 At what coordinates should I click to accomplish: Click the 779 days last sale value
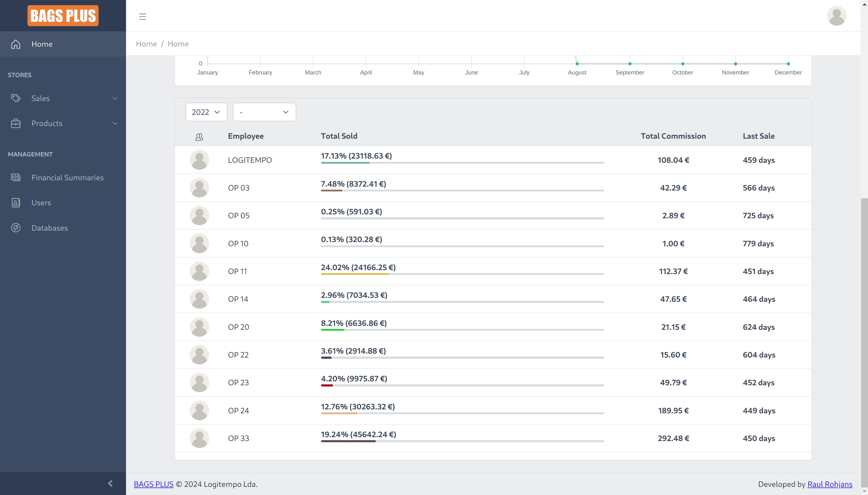pos(758,243)
